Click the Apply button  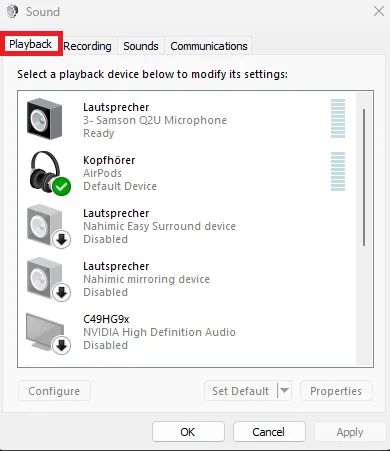click(x=350, y=432)
